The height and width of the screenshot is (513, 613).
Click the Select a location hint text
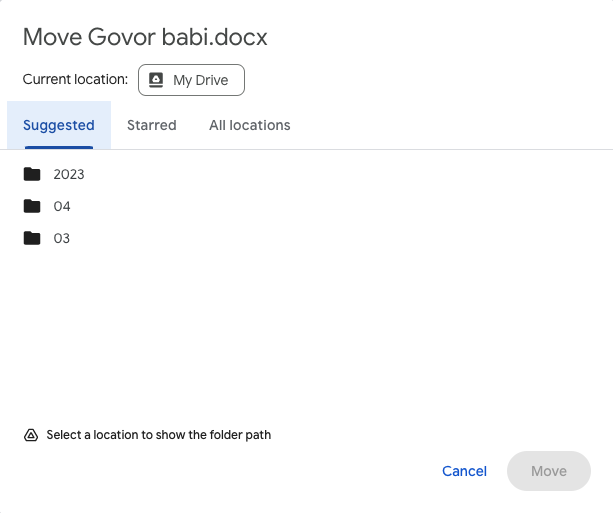pos(159,435)
